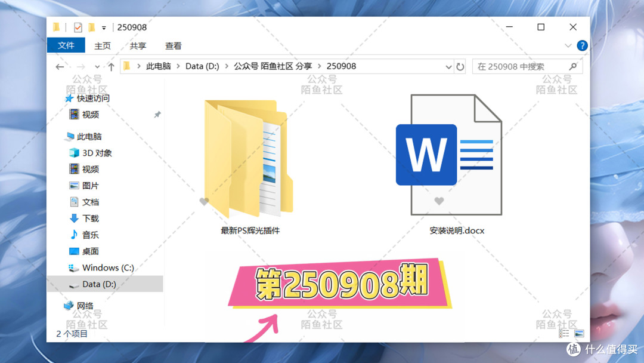This screenshot has height=363, width=644.
Task: Select 下载 in navigation pane
Action: 91,219
